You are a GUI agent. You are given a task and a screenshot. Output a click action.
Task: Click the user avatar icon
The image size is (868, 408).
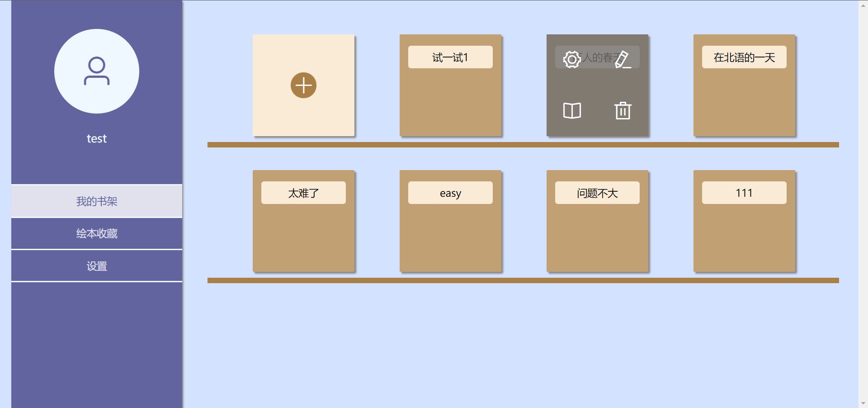click(x=97, y=71)
